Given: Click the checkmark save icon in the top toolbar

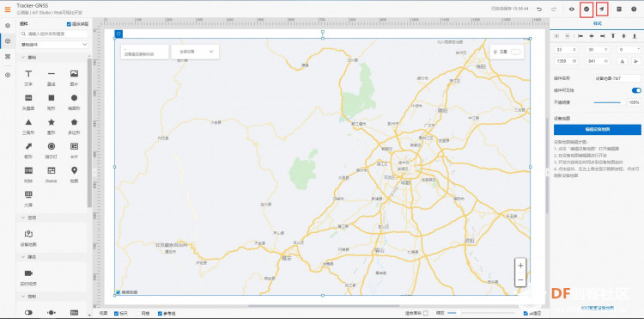Looking at the screenshot, I should click(x=586, y=9).
